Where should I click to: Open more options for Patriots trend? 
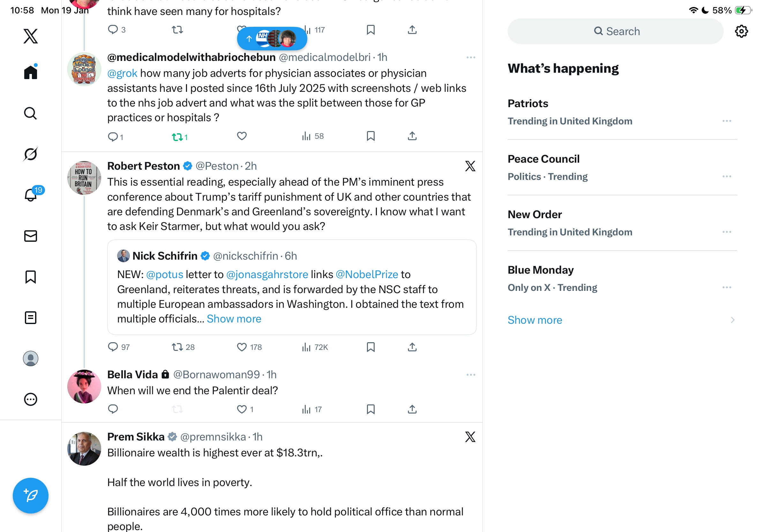pos(727,121)
